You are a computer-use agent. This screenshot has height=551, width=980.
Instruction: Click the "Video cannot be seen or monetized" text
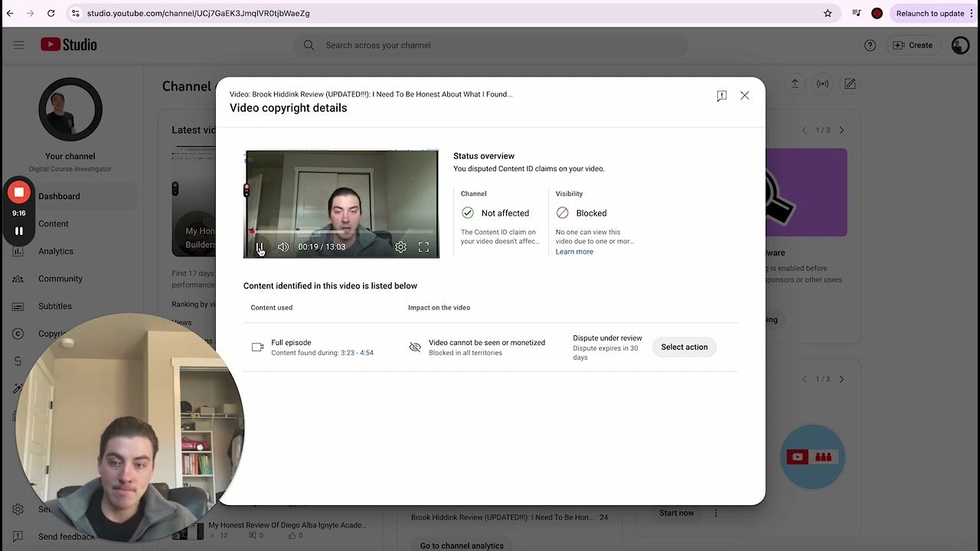click(x=487, y=343)
